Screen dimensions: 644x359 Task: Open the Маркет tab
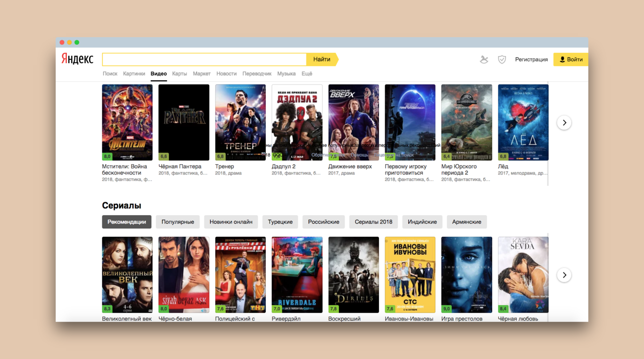[x=202, y=74]
